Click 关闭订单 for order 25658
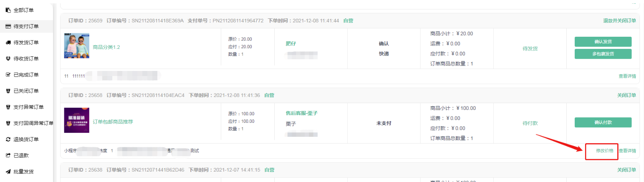Screen dimensions: 644x182 626,95
